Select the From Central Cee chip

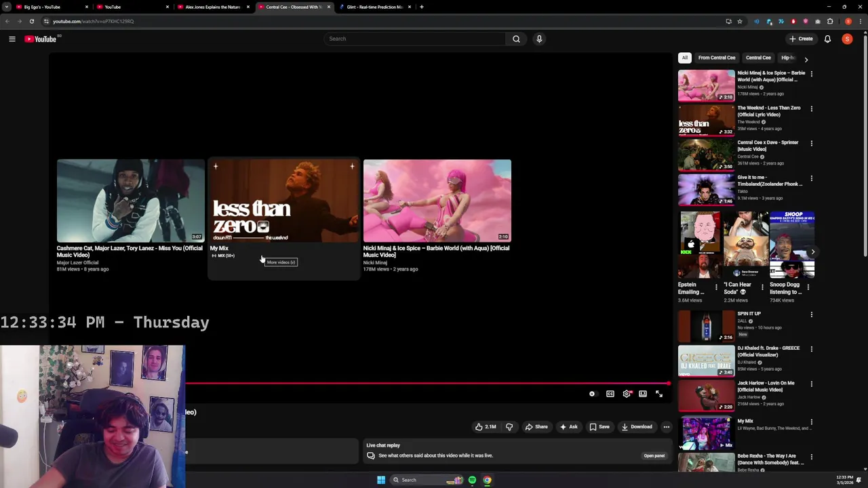[x=716, y=58]
